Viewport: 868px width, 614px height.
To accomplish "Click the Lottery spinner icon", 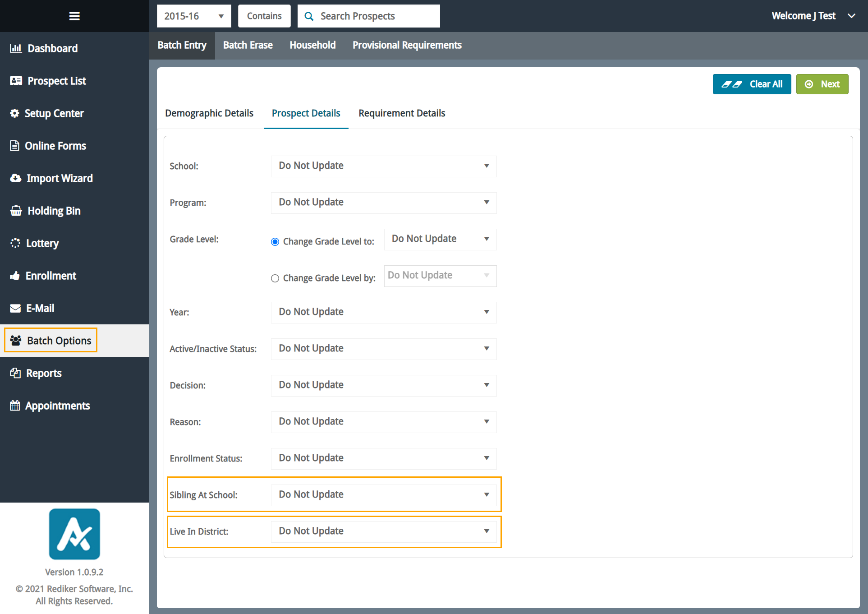I will (15, 243).
